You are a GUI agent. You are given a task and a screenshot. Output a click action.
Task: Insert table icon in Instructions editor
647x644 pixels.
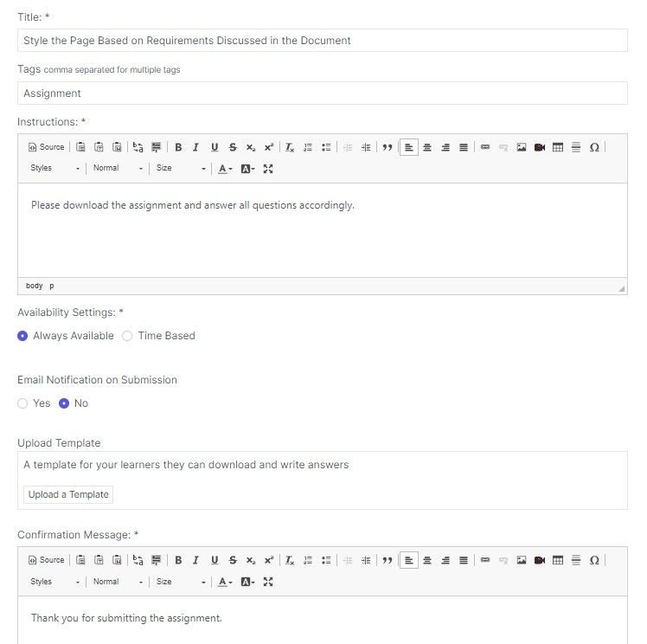(x=557, y=147)
